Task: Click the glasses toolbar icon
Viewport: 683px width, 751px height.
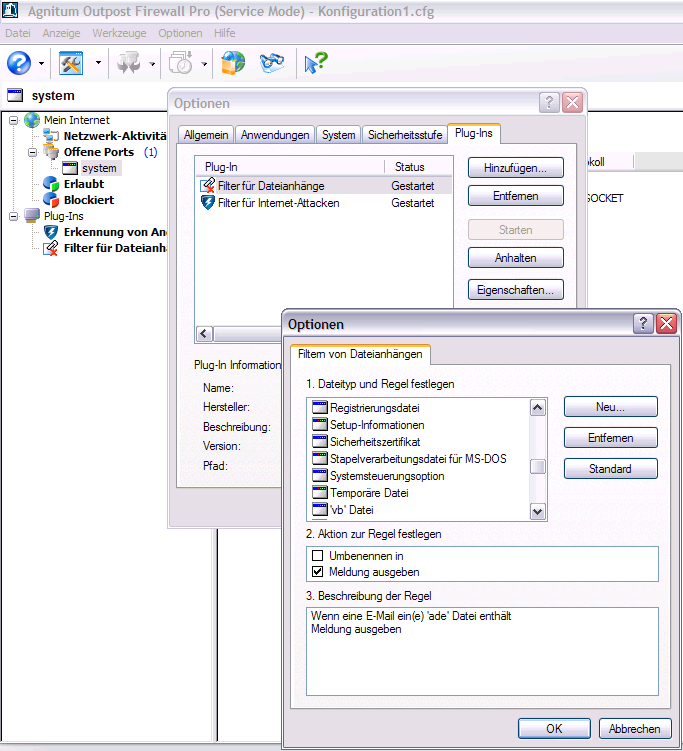Action: point(272,63)
